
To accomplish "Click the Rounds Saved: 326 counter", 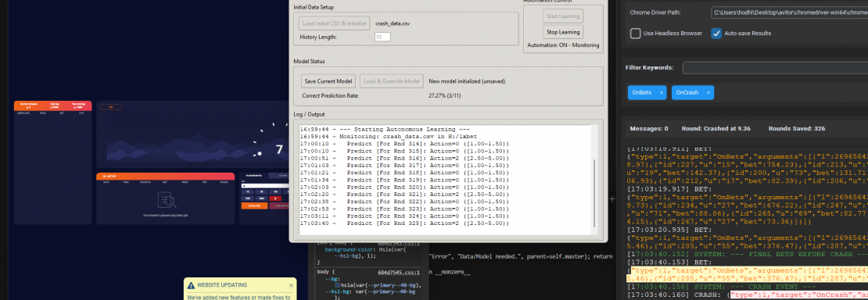I will tap(797, 128).
